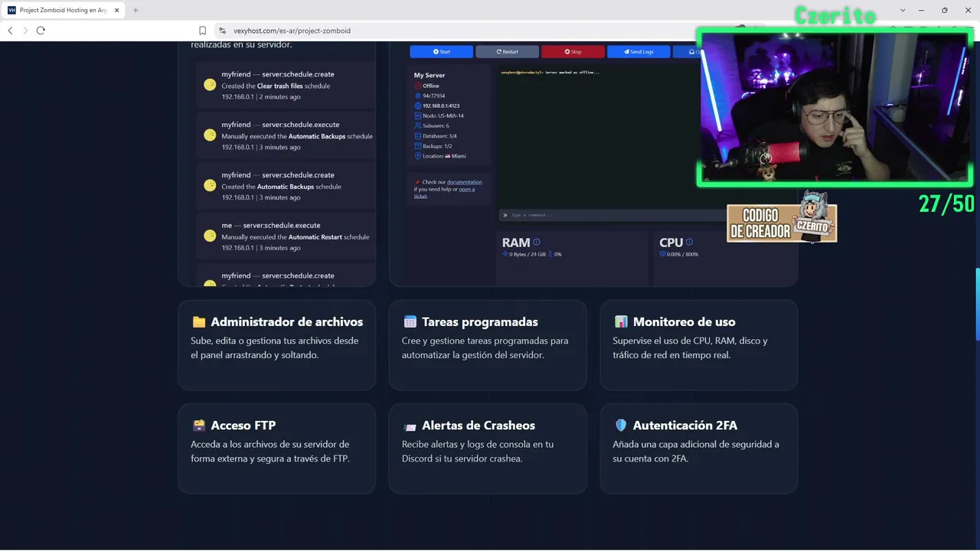
Task: Click the Monitoreo de uso heading
Action: point(684,322)
